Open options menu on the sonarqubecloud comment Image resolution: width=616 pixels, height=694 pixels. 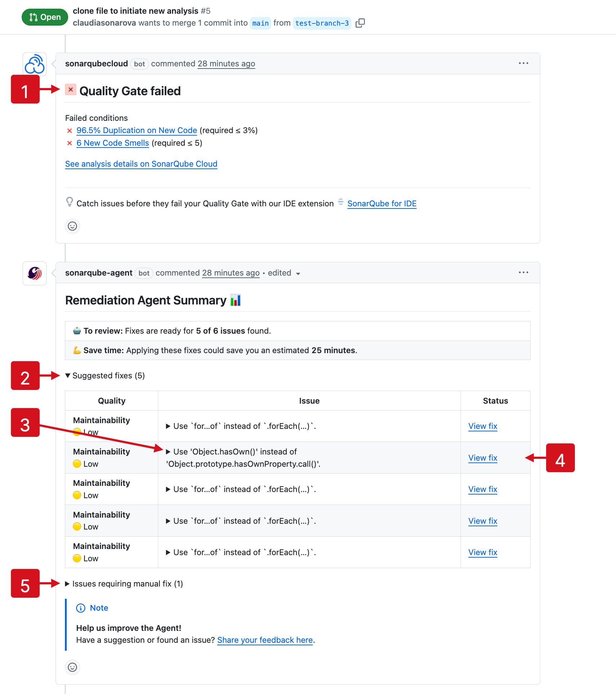(523, 63)
